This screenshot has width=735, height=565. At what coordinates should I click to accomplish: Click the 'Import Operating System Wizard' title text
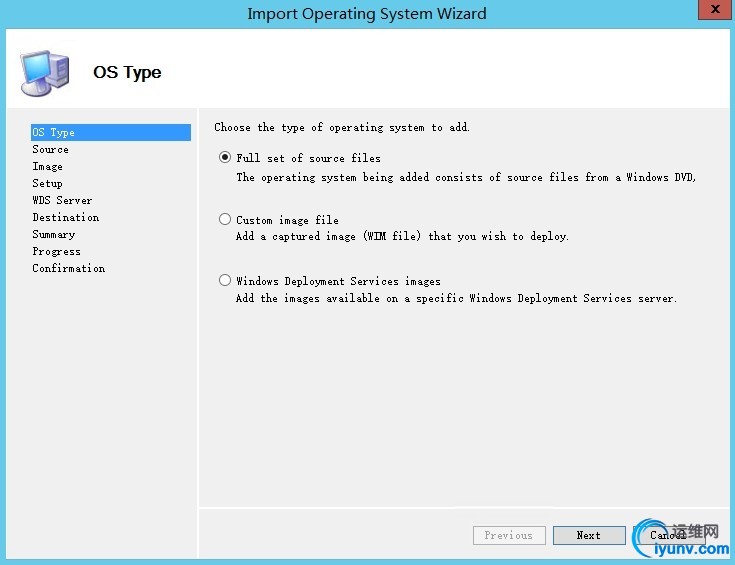pyautogui.click(x=367, y=14)
